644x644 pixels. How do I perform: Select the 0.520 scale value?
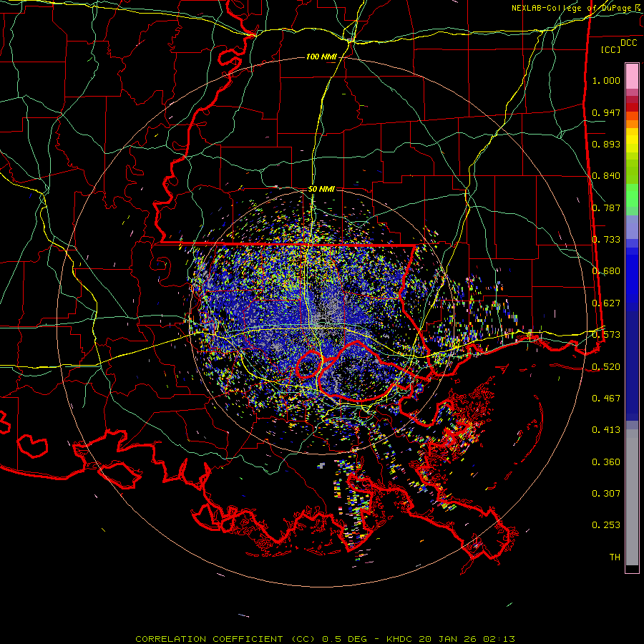tap(606, 367)
